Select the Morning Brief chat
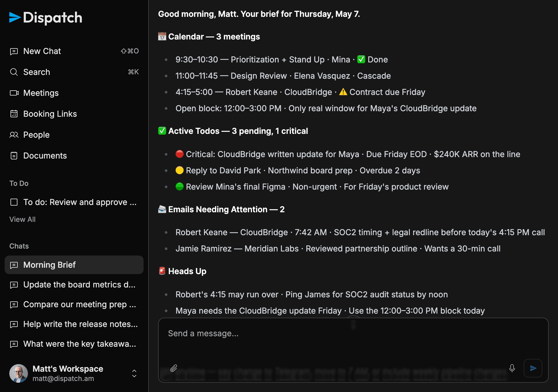The image size is (558, 392). point(74,265)
